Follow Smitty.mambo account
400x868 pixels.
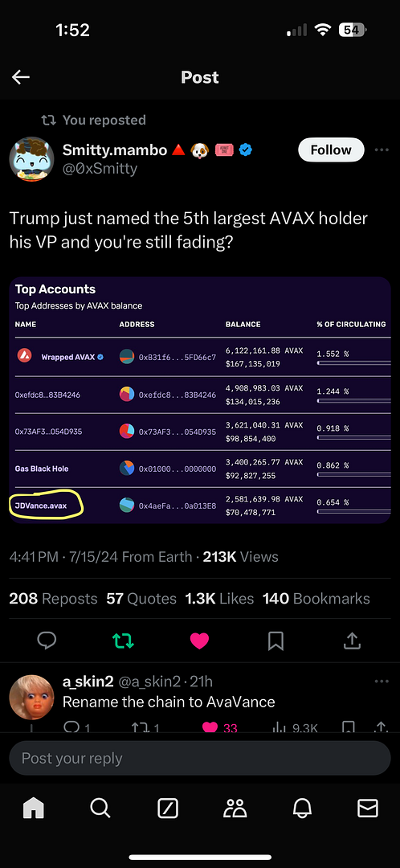pos(331,150)
